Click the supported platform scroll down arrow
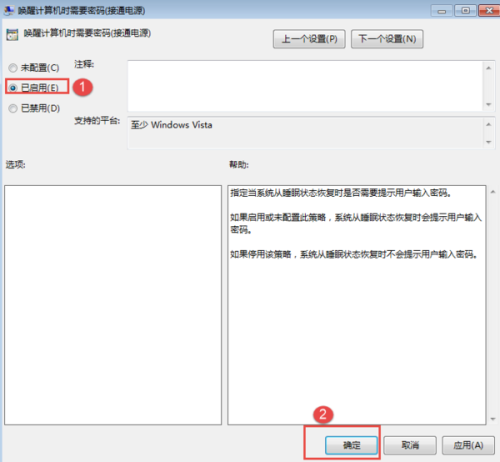The image size is (500, 462). 489,142
